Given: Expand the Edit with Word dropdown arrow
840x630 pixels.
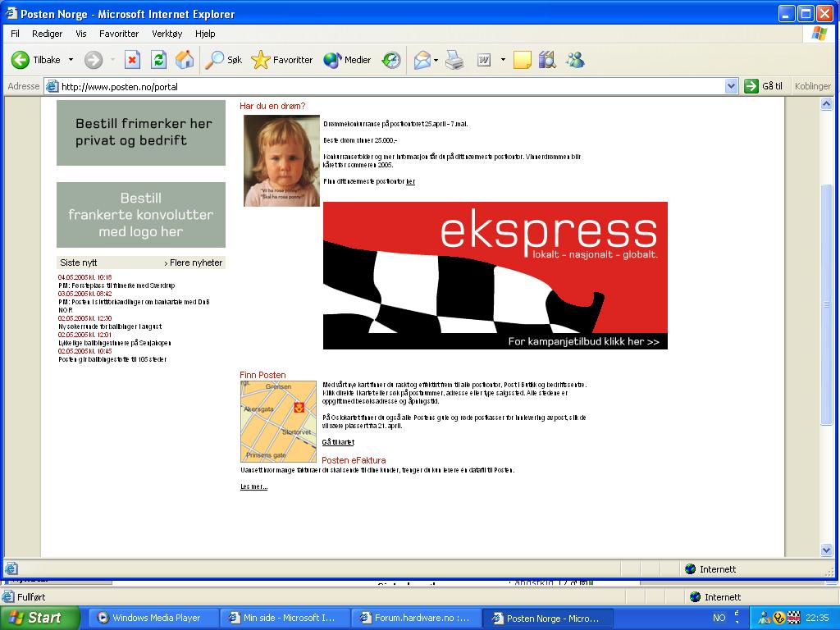Looking at the screenshot, I should coord(503,59).
